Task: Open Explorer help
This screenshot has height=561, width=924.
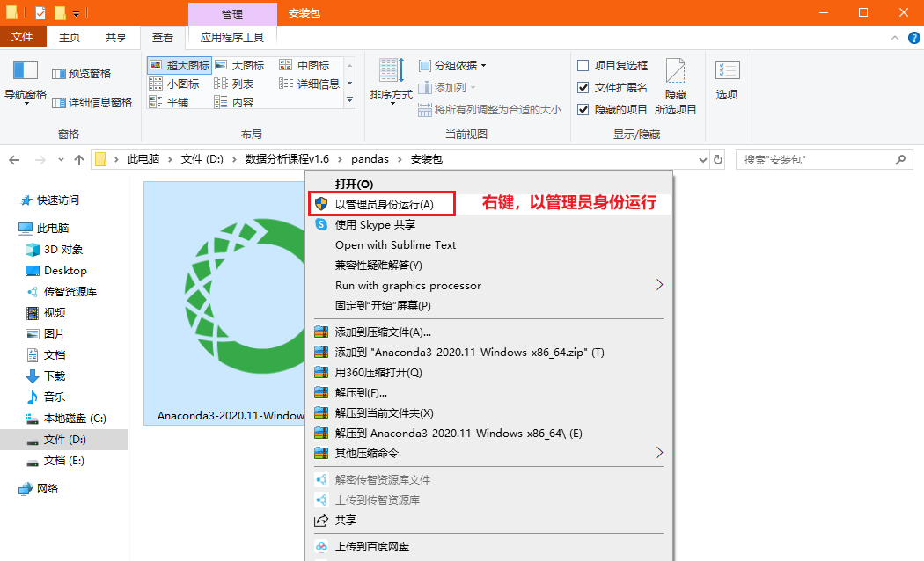Action: point(914,38)
